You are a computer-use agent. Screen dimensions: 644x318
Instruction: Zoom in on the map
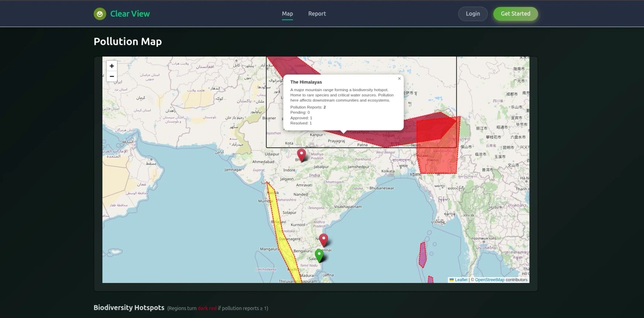point(112,66)
